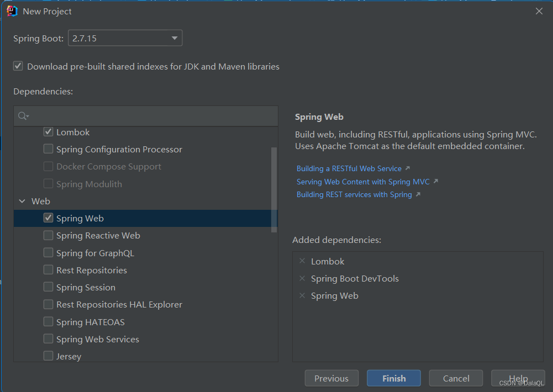Select Spring HATEOAS in the list
The width and height of the screenshot is (553, 392).
point(90,322)
